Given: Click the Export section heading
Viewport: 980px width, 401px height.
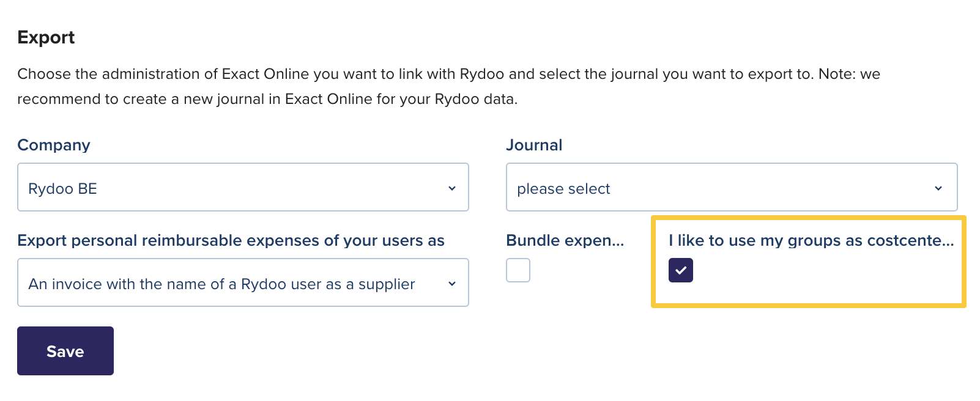Looking at the screenshot, I should (46, 37).
